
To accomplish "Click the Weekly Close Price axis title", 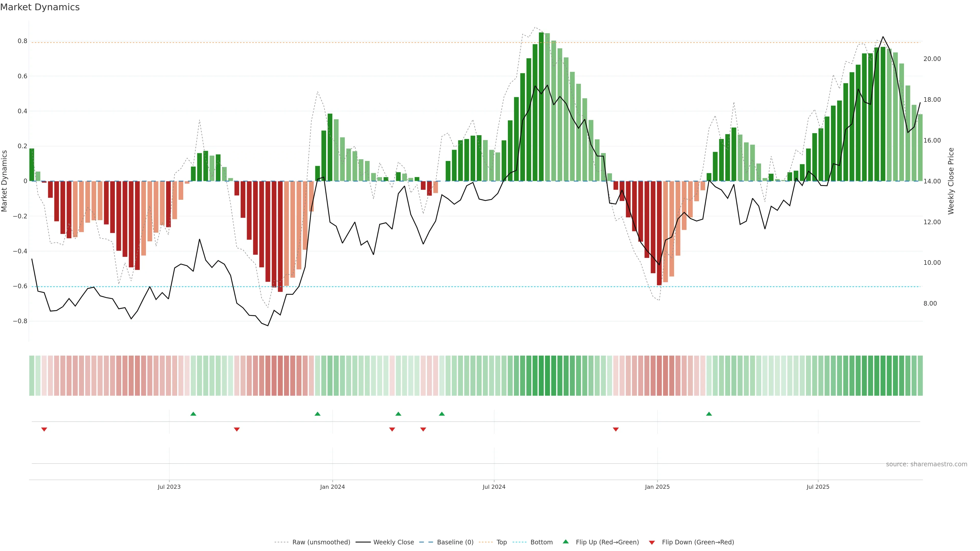I will pos(951,181).
